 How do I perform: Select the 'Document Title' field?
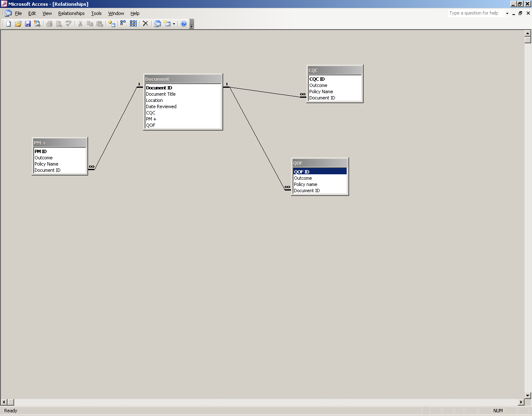[x=183, y=94]
